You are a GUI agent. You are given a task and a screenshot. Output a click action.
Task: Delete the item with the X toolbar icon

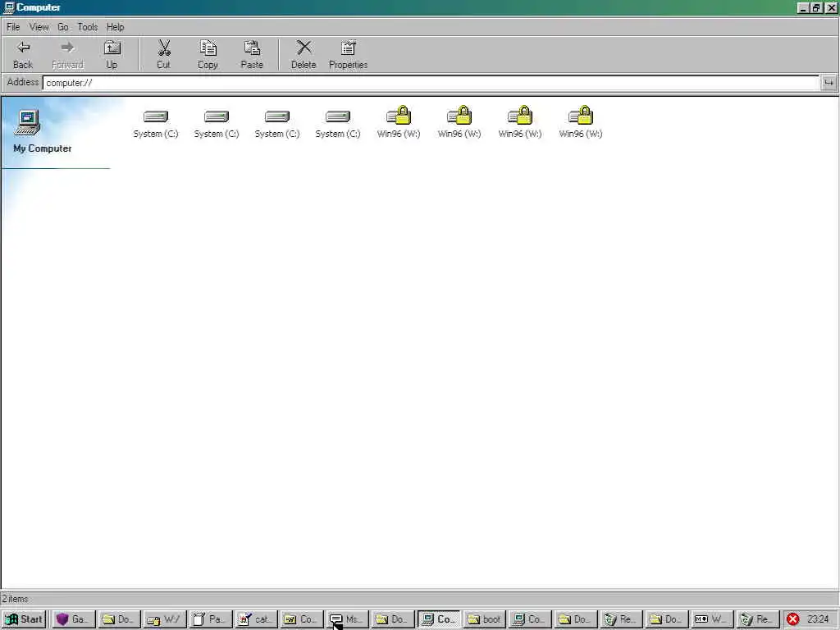point(304,55)
